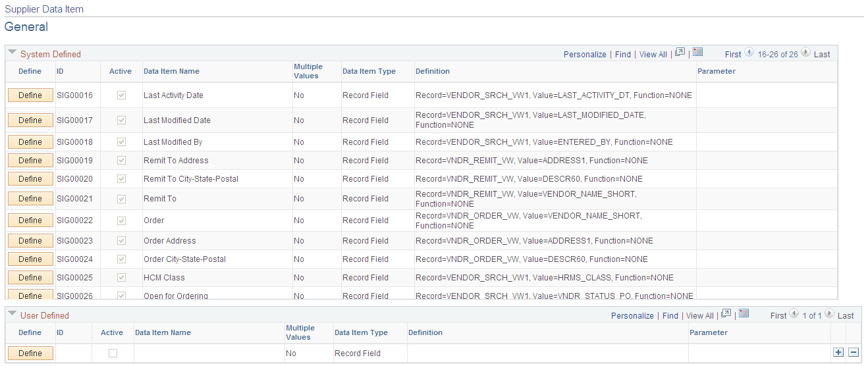868x366 pixels.
Task: Select the Remit To City-State-Postal name cell
Action: [x=191, y=179]
